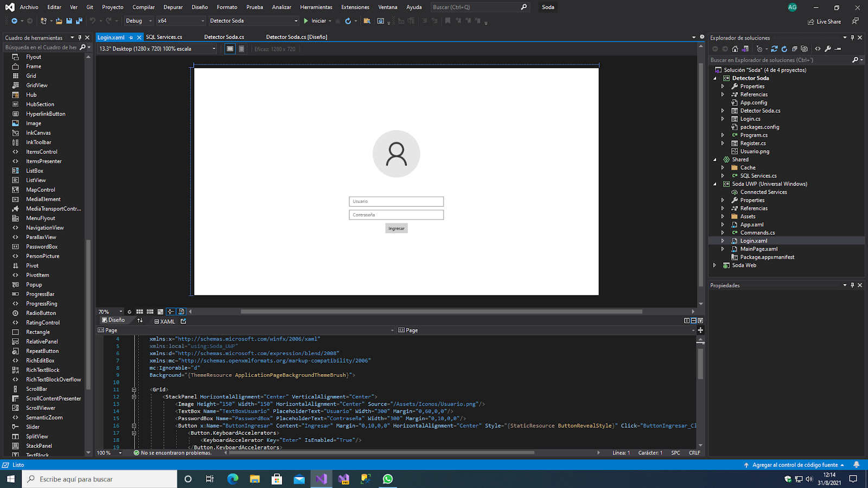Toggle snap to gridlines in designer

(x=150, y=312)
